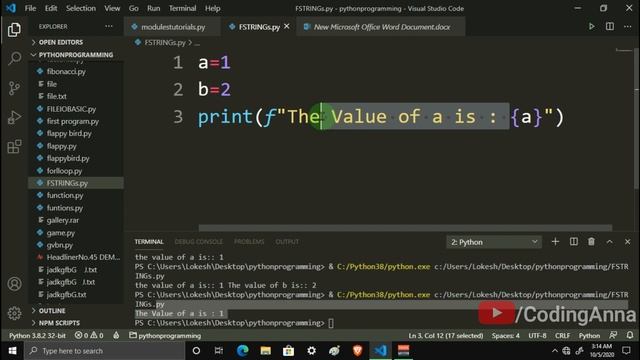Open the Extensions view

tap(14, 147)
